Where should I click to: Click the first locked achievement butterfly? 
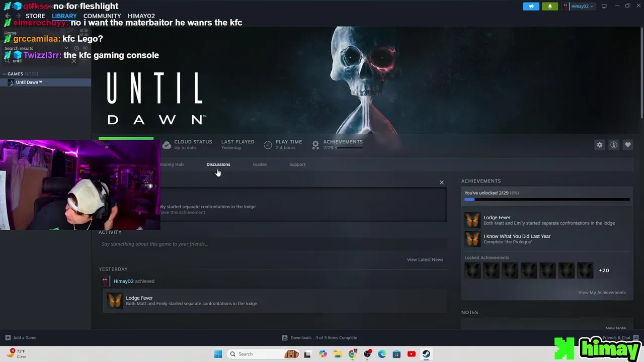click(472, 270)
